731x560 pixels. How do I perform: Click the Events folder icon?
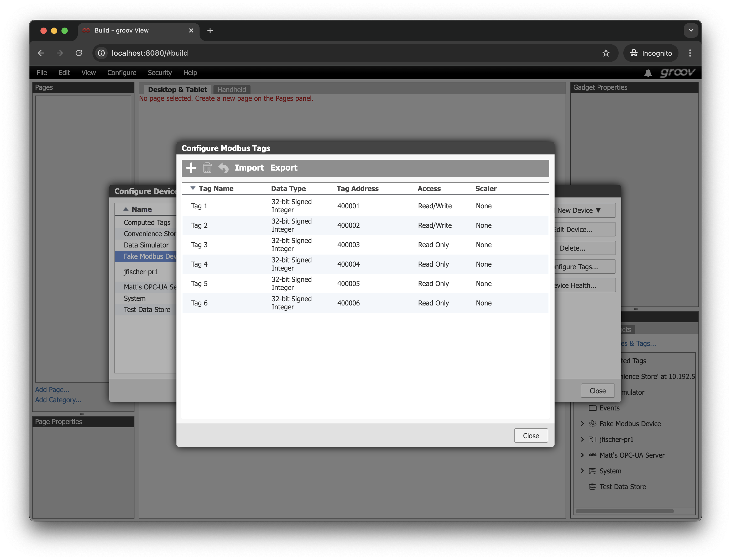click(592, 408)
